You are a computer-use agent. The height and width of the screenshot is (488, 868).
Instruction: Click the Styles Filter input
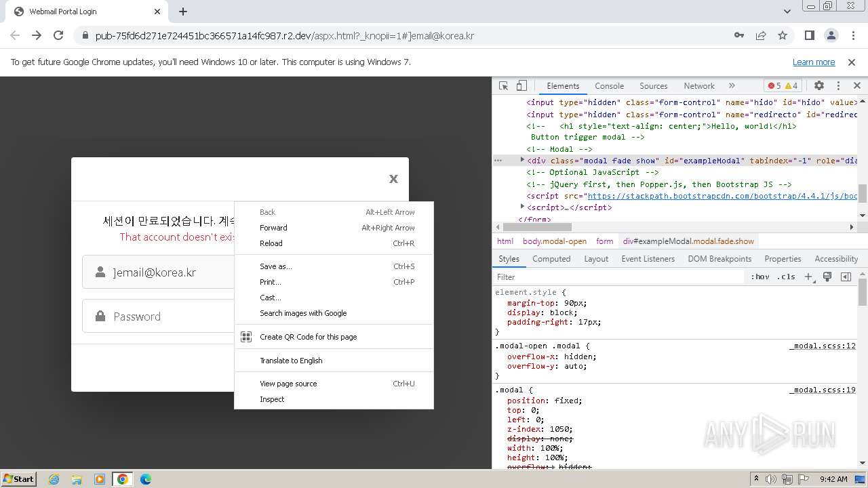[x=619, y=277]
